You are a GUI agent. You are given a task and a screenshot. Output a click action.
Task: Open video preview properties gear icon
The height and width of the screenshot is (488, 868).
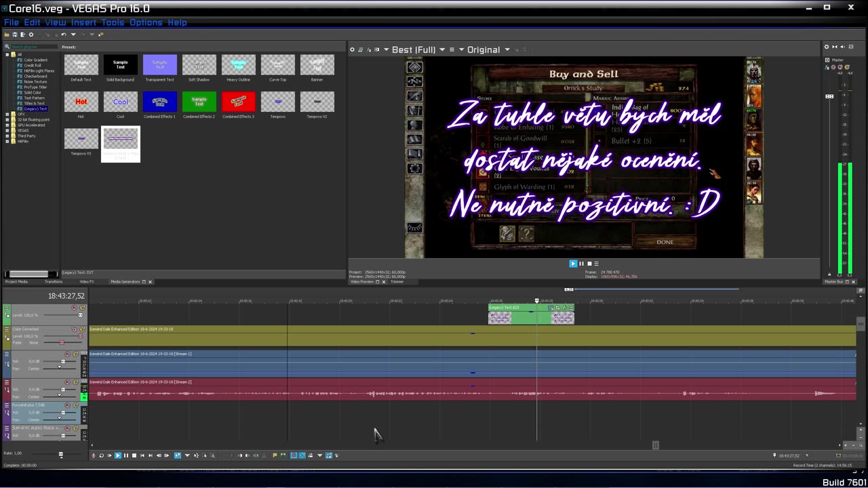point(353,49)
